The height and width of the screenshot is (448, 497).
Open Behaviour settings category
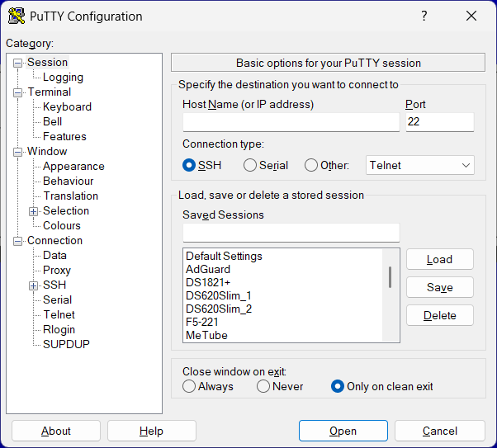click(69, 182)
